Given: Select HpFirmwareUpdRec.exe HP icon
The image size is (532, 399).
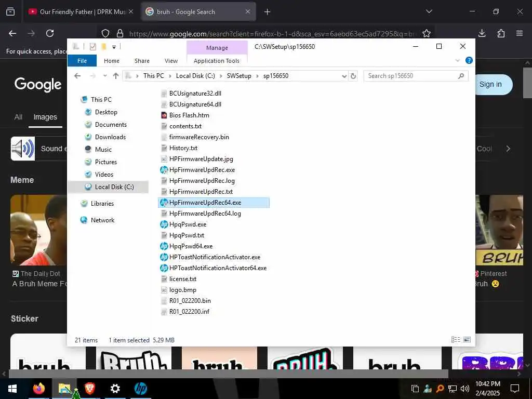Looking at the screenshot, I should pyautogui.click(x=164, y=170).
